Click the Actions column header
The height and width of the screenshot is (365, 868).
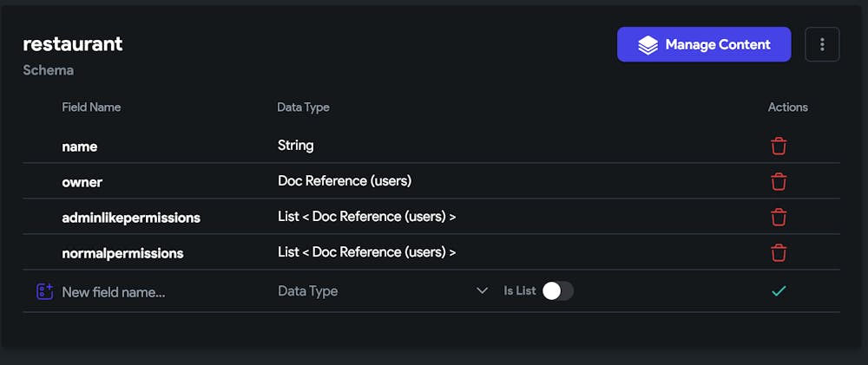click(787, 108)
